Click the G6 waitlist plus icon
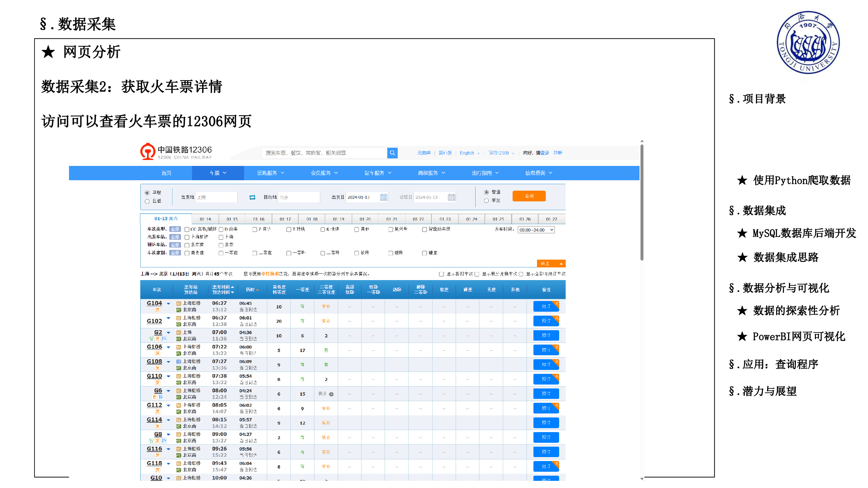Image resolution: width=868 pixels, height=488 pixels. [x=331, y=394]
